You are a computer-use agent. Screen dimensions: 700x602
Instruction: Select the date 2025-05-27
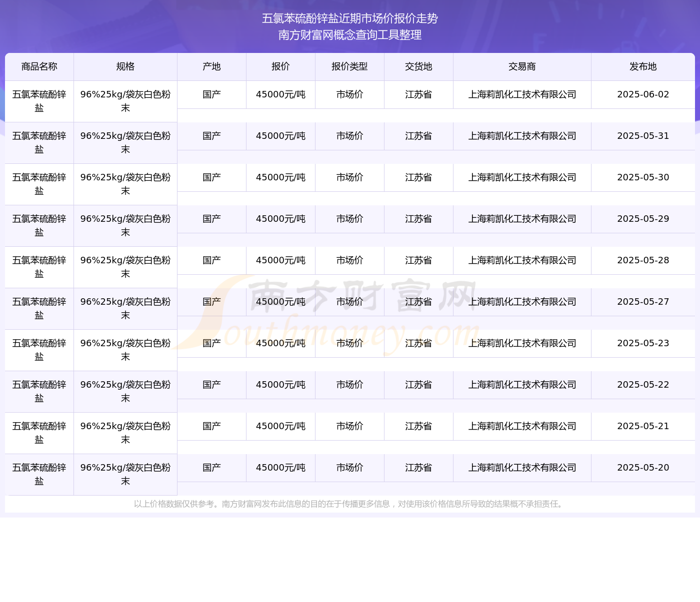(x=643, y=302)
